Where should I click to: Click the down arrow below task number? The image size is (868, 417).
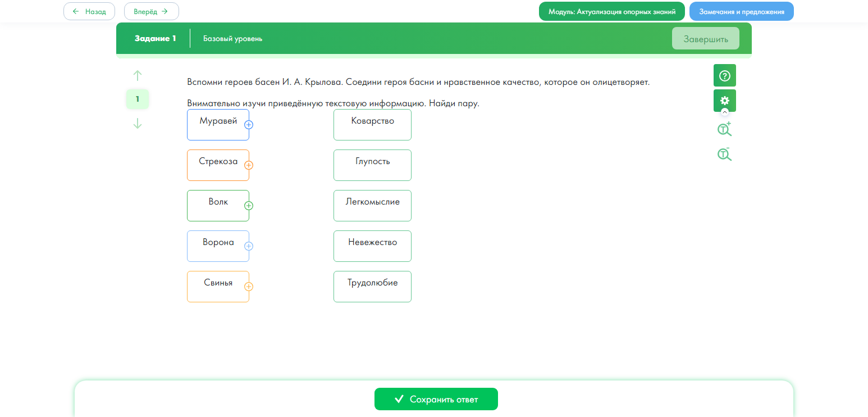[x=138, y=124]
